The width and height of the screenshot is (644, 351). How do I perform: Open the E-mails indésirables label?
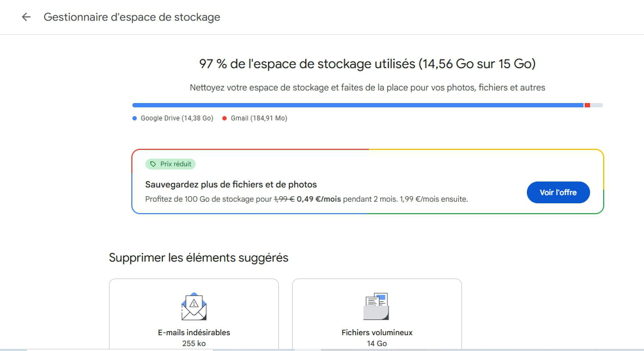point(194,332)
